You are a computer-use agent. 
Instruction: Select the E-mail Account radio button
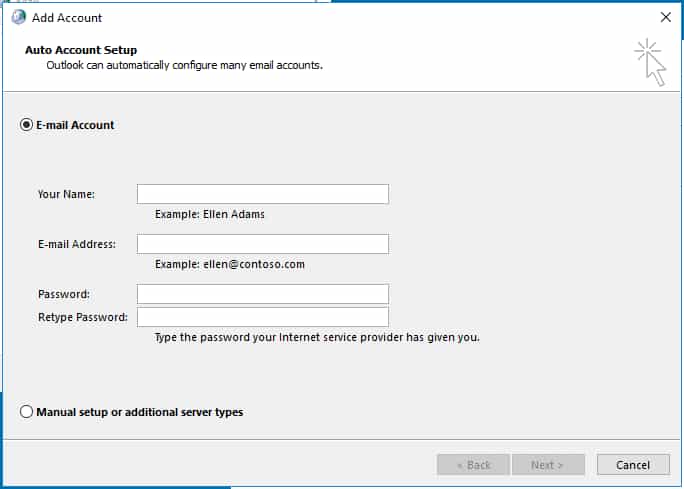pyautogui.click(x=26, y=125)
